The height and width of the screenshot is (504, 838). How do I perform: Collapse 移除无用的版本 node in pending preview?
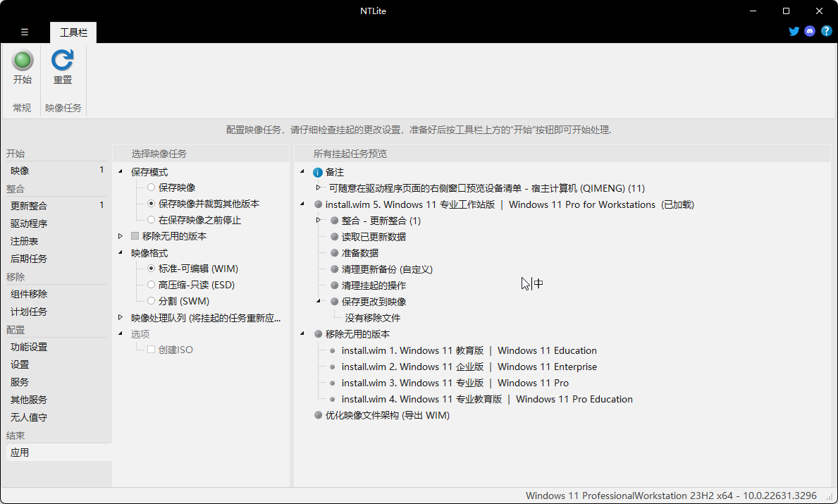302,333
